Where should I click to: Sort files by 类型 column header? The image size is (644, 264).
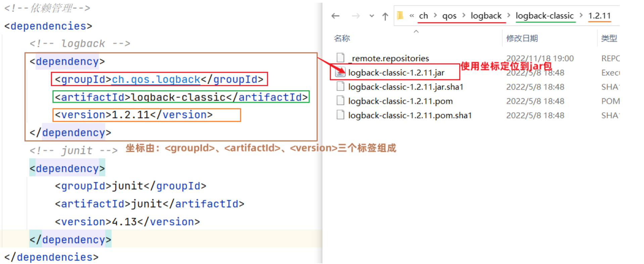[609, 38]
